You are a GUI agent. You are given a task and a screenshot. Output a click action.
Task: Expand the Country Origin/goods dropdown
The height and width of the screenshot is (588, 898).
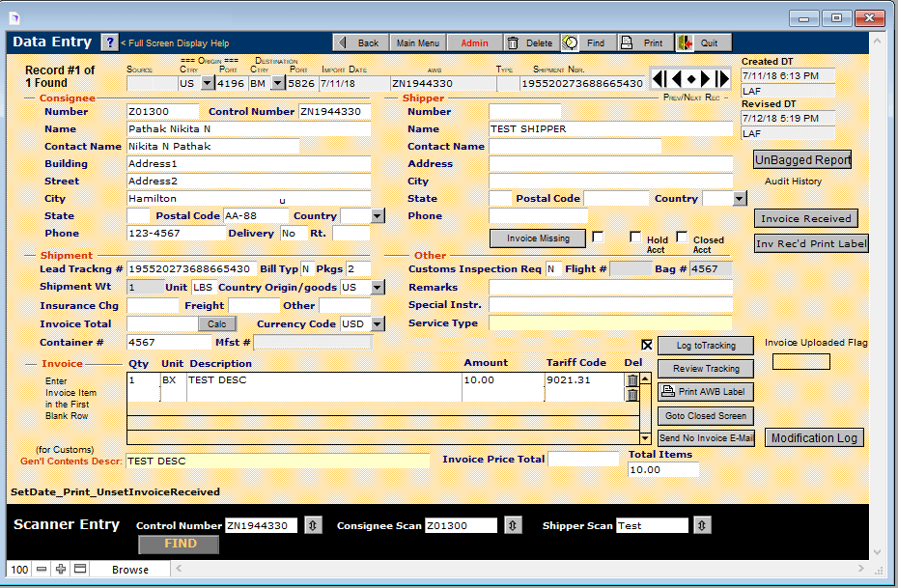tap(377, 288)
